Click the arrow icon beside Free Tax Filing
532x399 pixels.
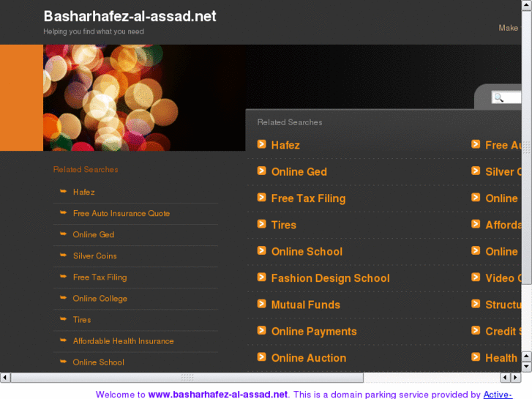261,198
